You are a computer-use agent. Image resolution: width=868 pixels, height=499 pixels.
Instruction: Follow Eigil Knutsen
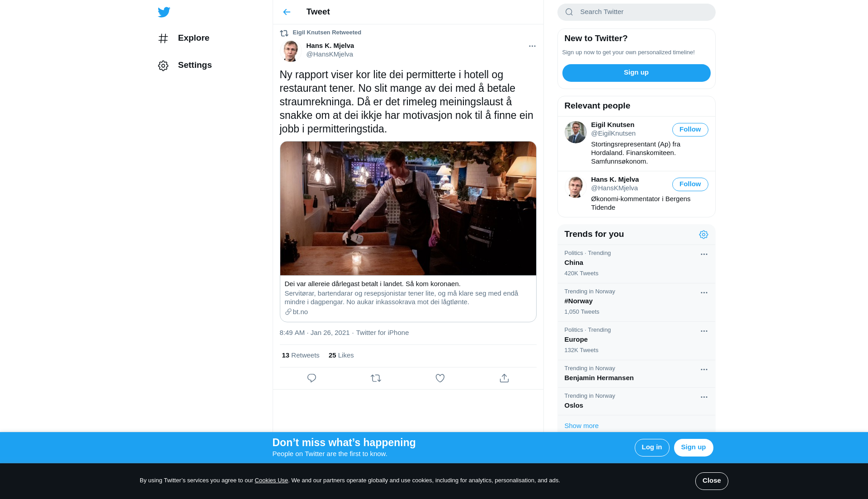coord(690,130)
